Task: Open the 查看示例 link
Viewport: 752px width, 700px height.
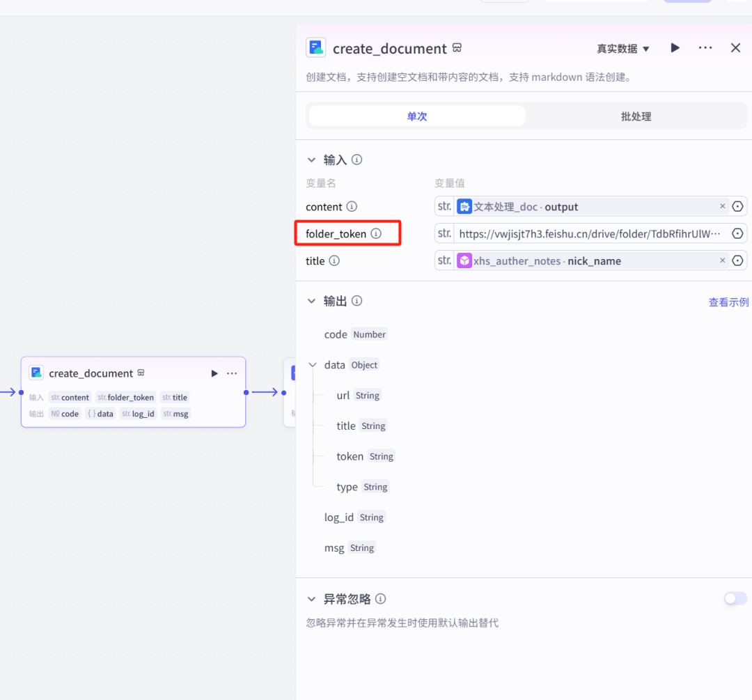Action: (728, 302)
